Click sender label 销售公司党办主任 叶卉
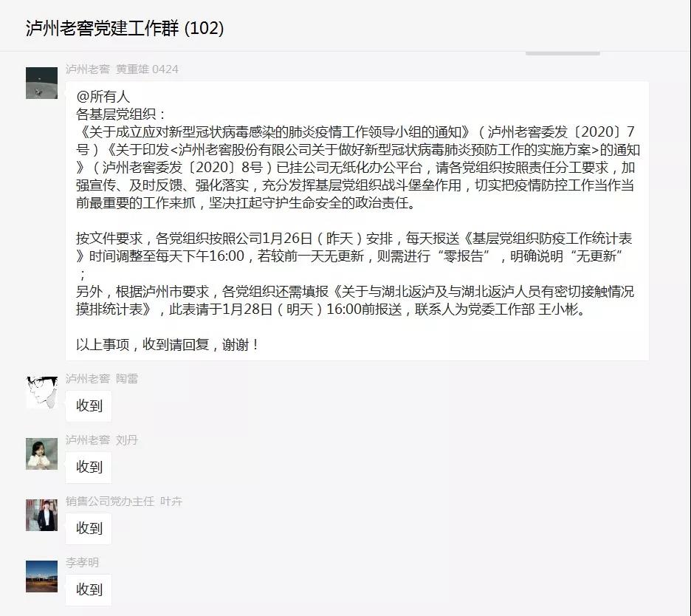This screenshot has width=691, height=616. click(x=124, y=502)
